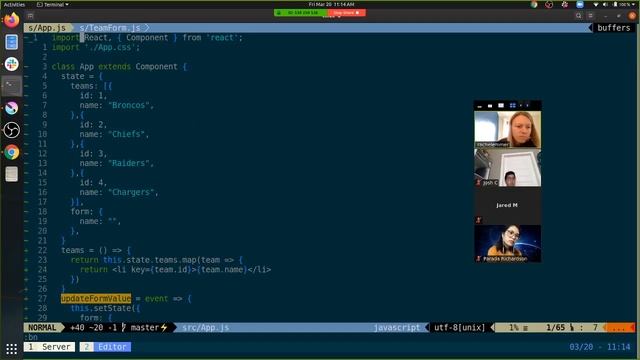640x360 pixels.
Task: Select the small thumbnail view in the Zoom panel
Action: (490, 106)
